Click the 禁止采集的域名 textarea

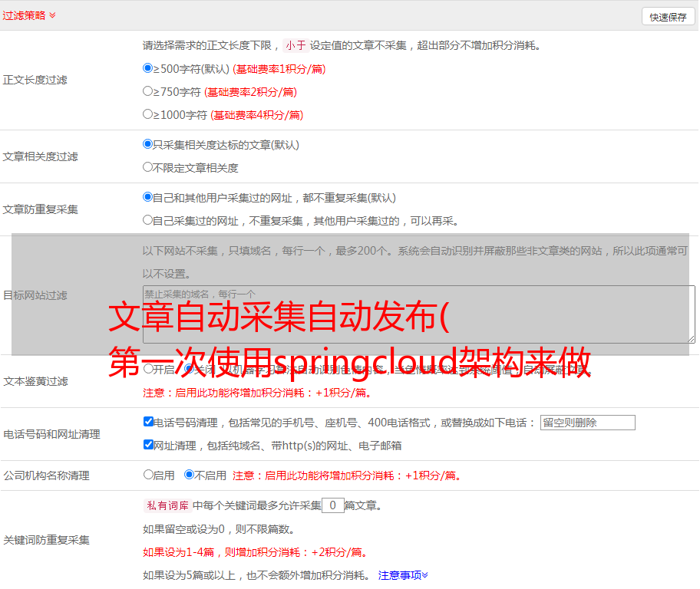pyautogui.click(x=419, y=314)
